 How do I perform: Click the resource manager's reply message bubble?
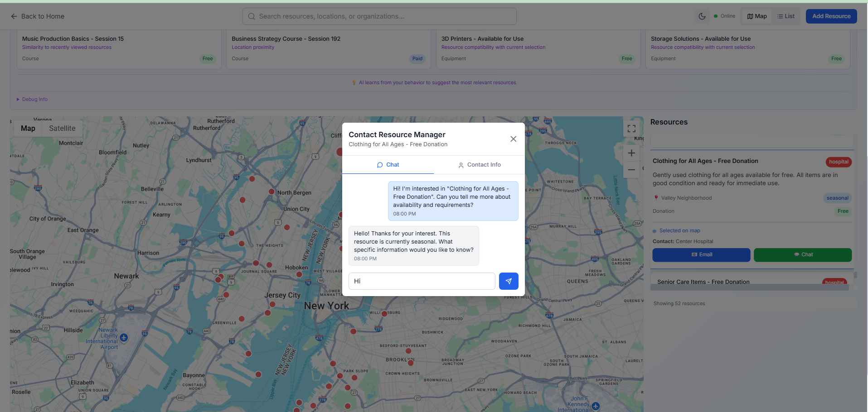click(x=414, y=246)
